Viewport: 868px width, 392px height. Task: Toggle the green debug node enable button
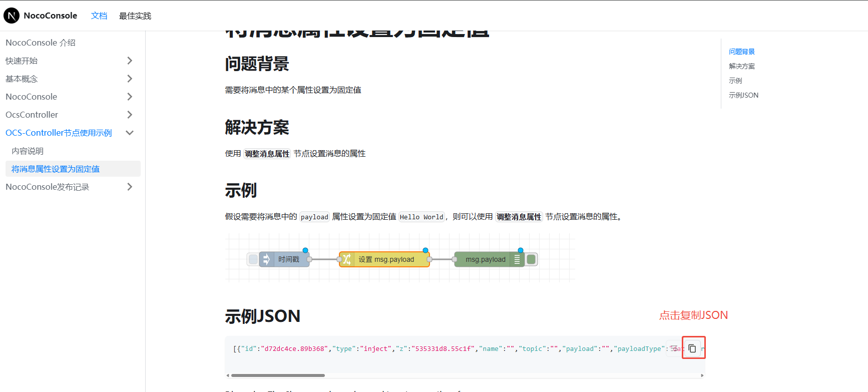pyautogui.click(x=532, y=259)
